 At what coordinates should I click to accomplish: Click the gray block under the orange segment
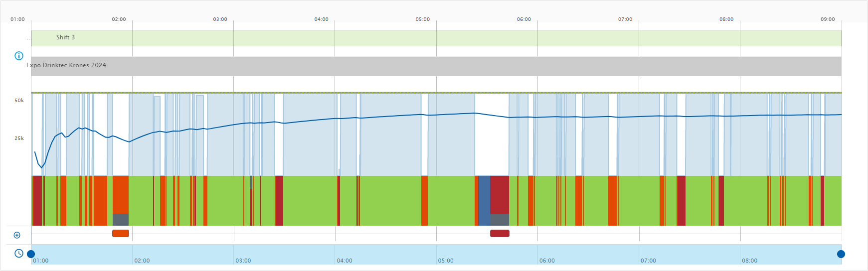(x=121, y=220)
